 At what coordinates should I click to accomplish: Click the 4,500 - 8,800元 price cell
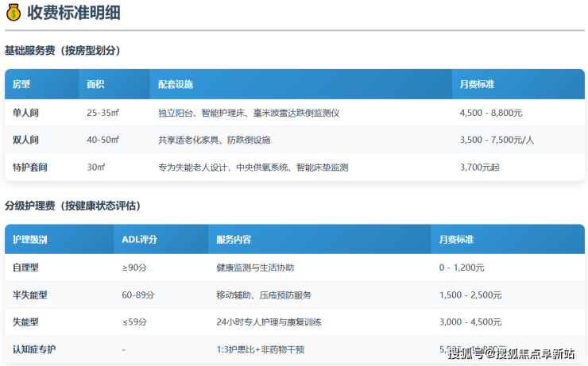[490, 113]
